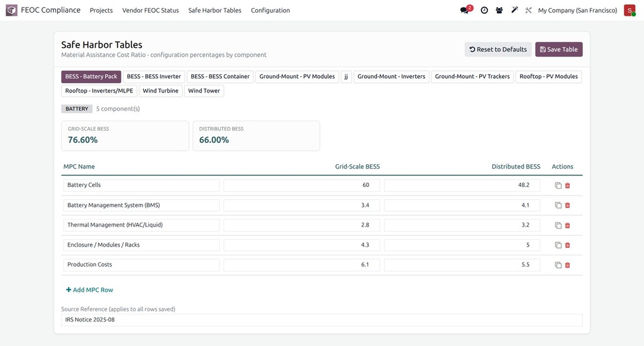This screenshot has width=644, height=346.
Task: Edit the Battery Cells name field
Action: [x=142, y=185]
